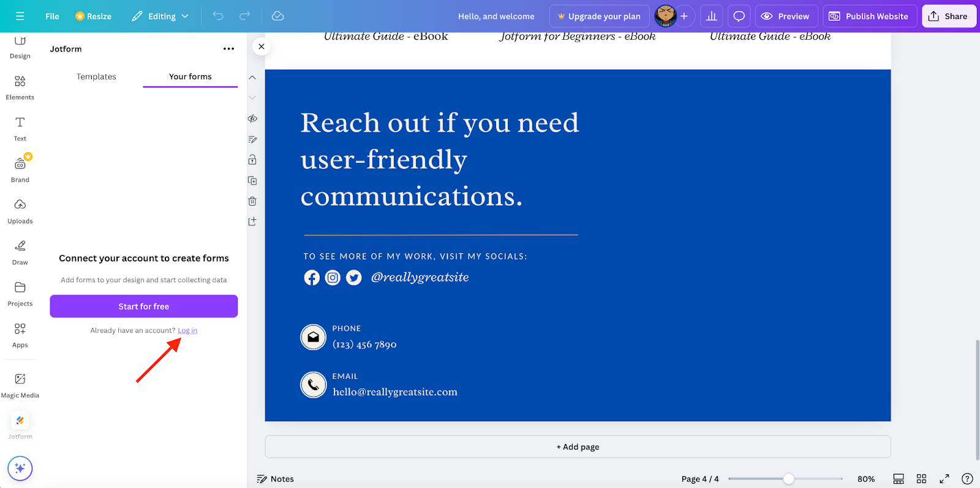Select the phone number (123) 456 7890
980x488 pixels.
(364, 345)
